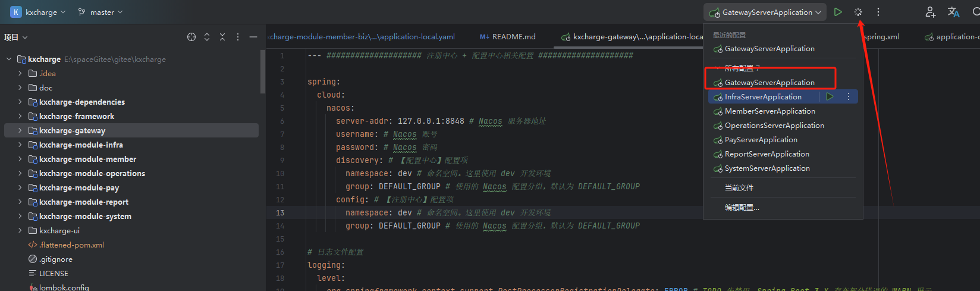Open the .gitignore file in tree
The image size is (980, 291).
(56, 259)
